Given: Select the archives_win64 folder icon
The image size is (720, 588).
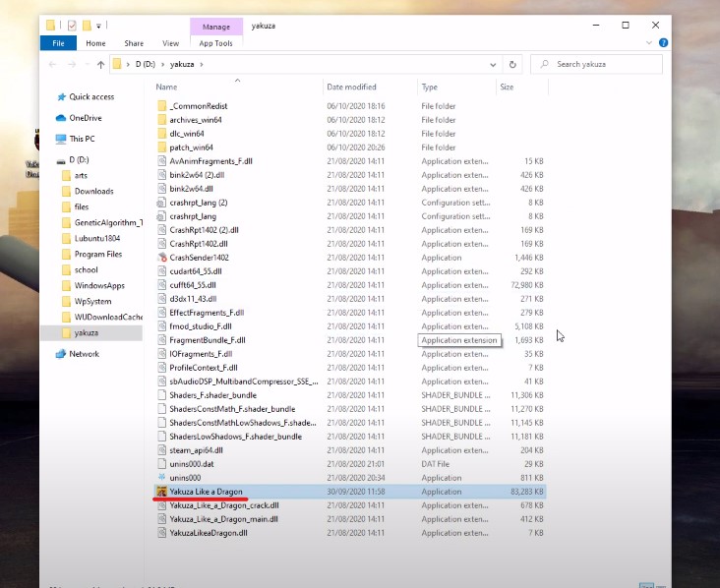Looking at the screenshot, I should (x=161, y=120).
